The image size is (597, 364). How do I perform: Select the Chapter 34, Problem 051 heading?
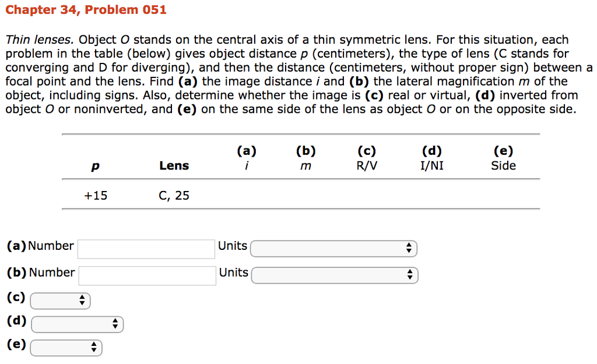point(86,9)
